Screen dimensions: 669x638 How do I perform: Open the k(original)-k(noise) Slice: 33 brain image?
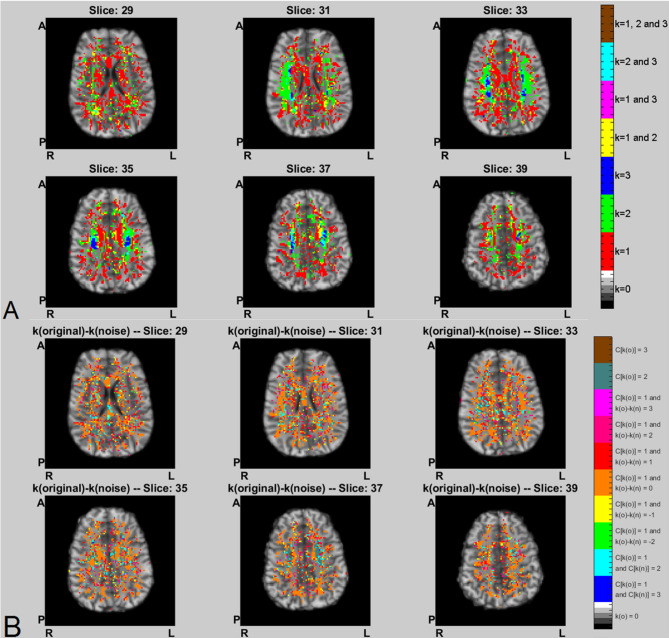(x=500, y=404)
